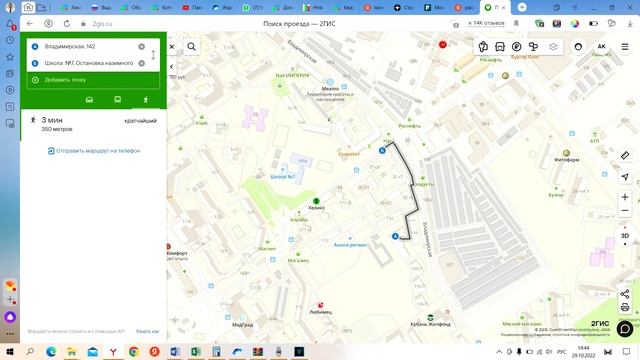640x360 pixels.
Task: Click route point A marker on map
Action: 395,236
